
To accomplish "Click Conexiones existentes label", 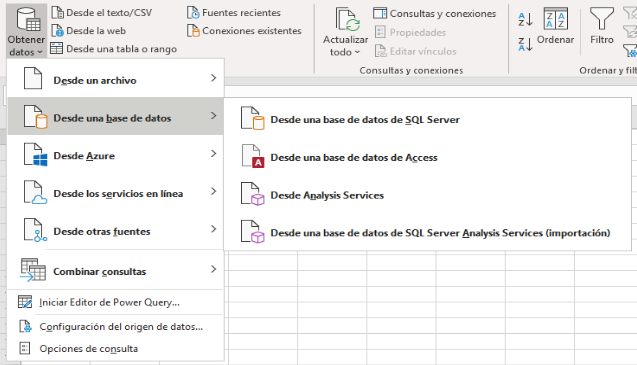I will tap(252, 30).
